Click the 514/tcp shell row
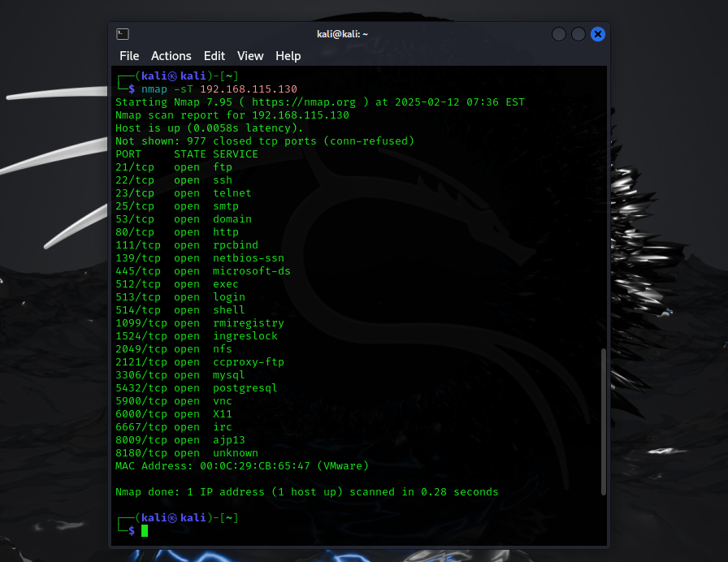 pyautogui.click(x=180, y=310)
